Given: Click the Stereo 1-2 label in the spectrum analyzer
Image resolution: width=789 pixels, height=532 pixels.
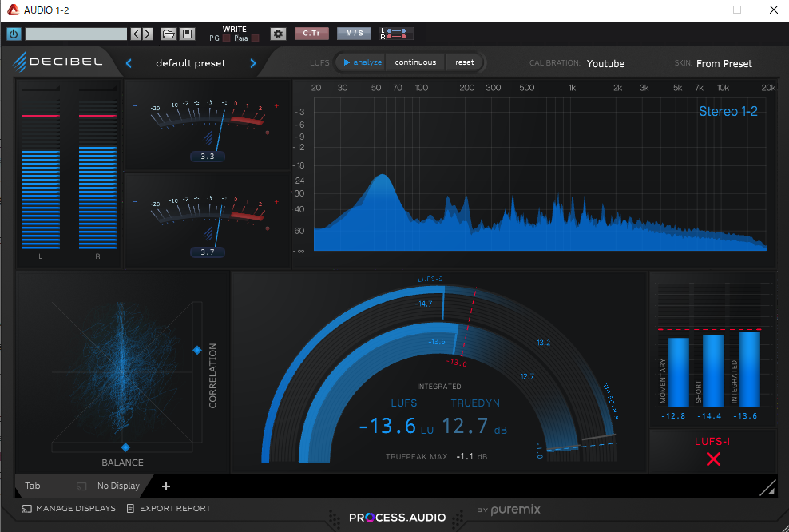Looking at the screenshot, I should [728, 111].
